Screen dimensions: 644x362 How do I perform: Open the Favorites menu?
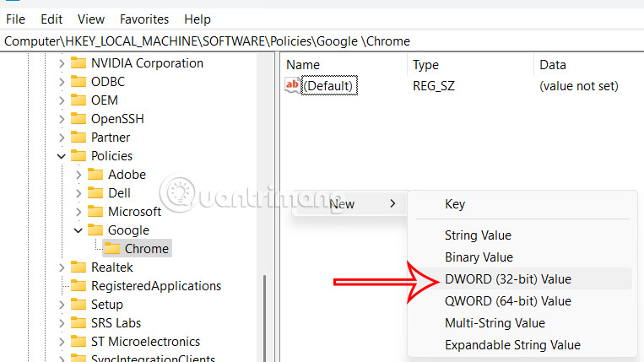click(x=144, y=19)
